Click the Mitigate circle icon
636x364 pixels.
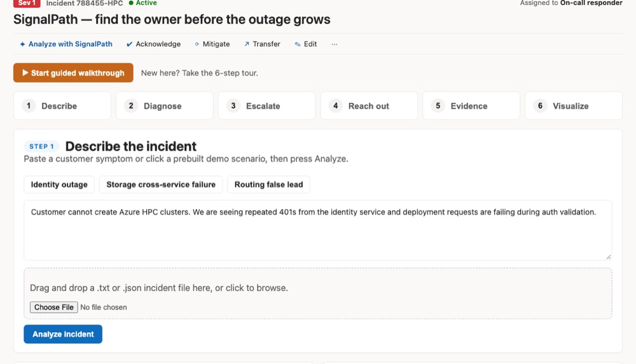197,44
